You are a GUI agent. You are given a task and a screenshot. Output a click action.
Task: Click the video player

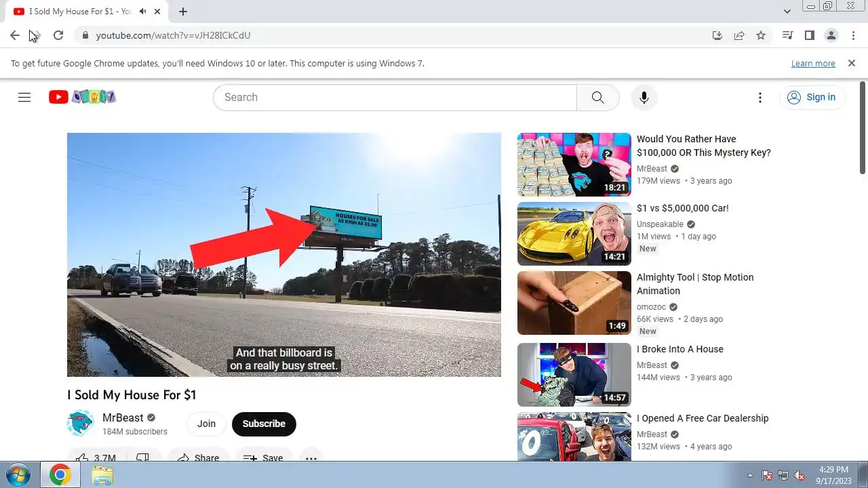[284, 255]
